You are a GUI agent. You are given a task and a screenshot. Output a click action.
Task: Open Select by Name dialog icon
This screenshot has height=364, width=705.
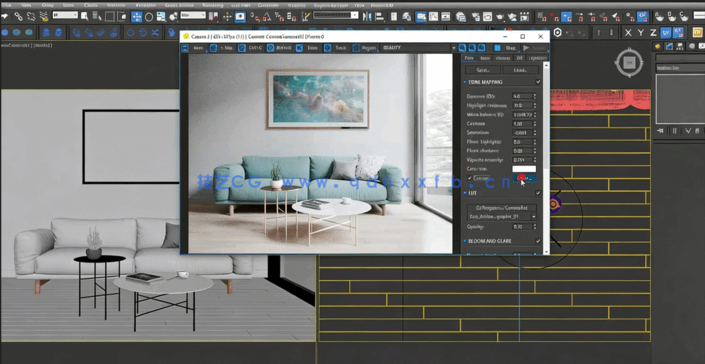tap(97, 17)
